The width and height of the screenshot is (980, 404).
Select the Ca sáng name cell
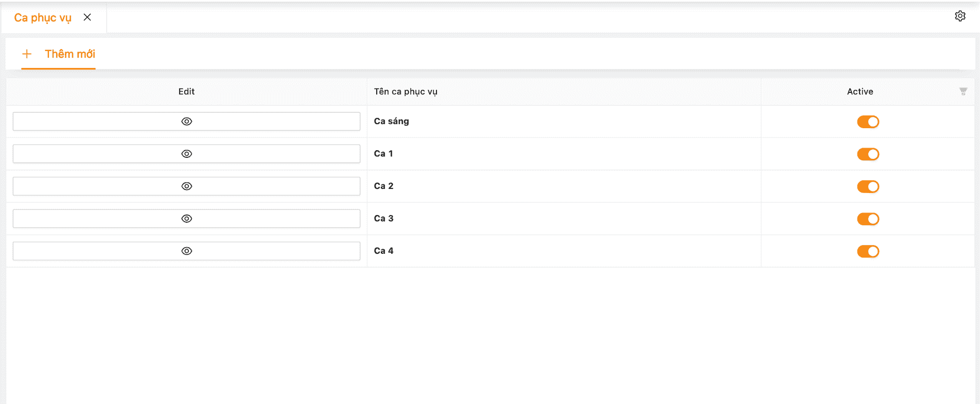[391, 122]
